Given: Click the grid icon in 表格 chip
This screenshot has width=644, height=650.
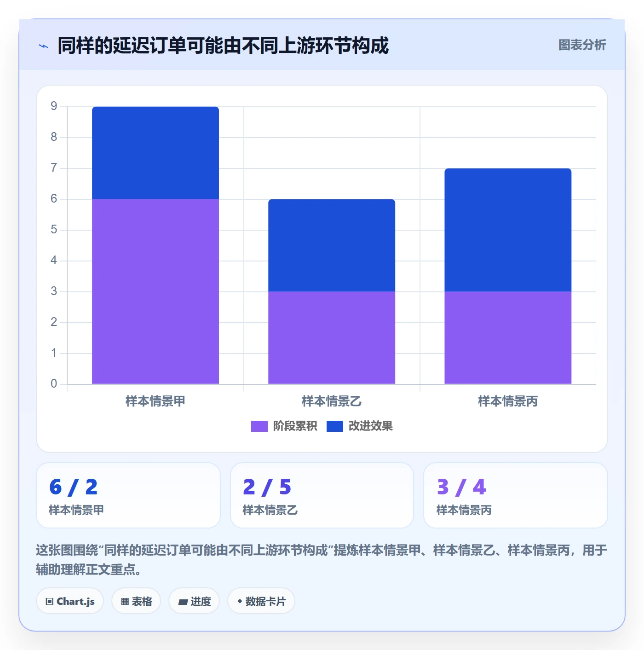Looking at the screenshot, I should tap(125, 602).
